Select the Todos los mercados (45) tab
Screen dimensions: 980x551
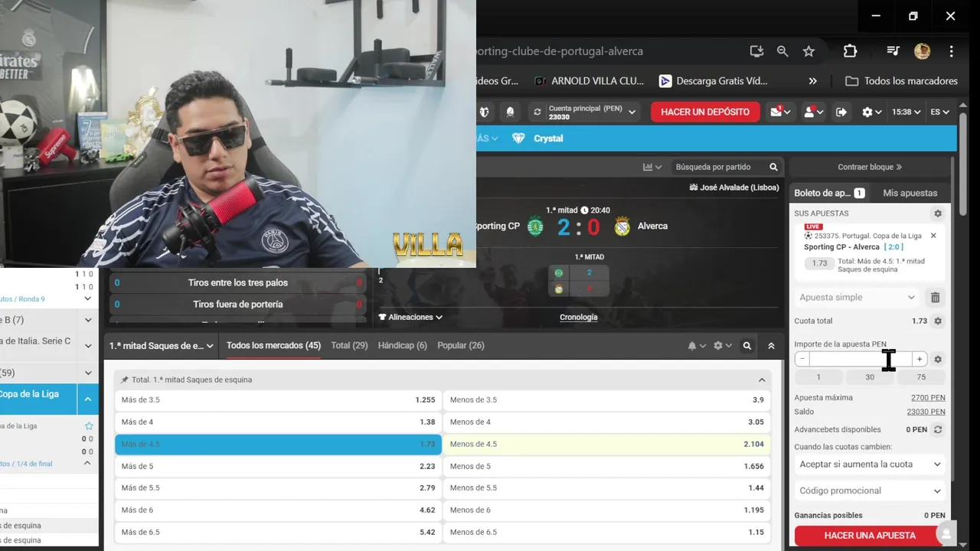coord(273,346)
